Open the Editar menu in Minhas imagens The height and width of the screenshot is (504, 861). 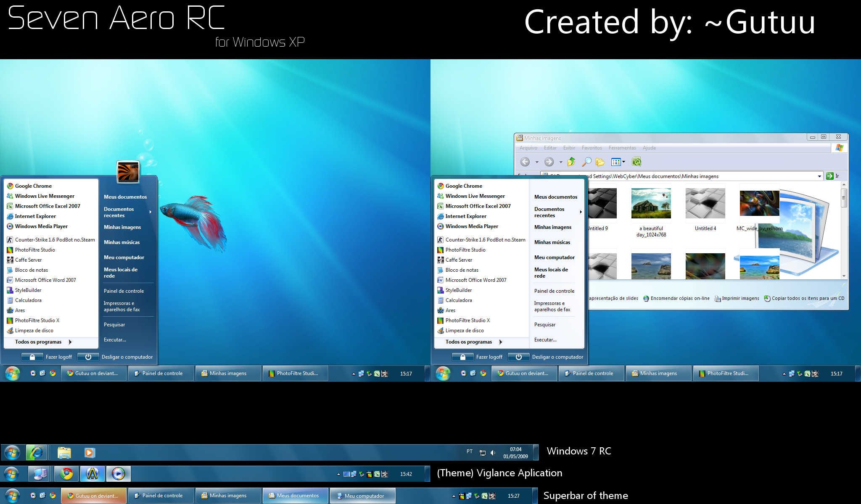pos(550,148)
